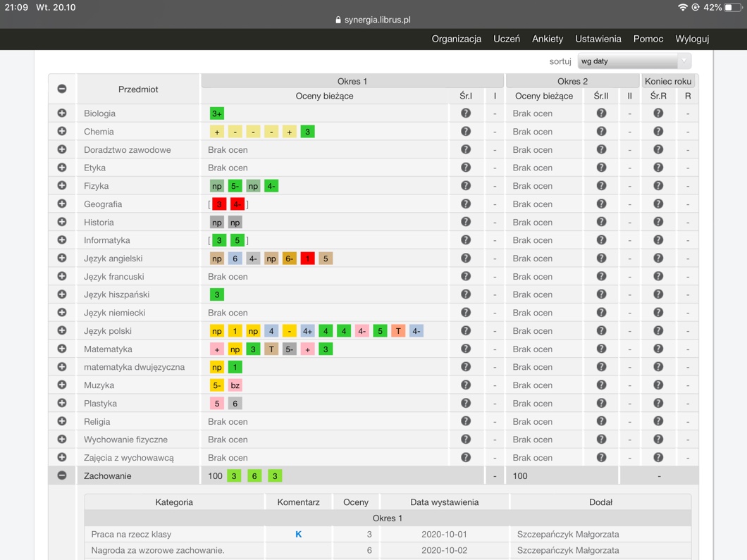The width and height of the screenshot is (747, 560).
Task: Click the Wyloguj link
Action: (691, 39)
